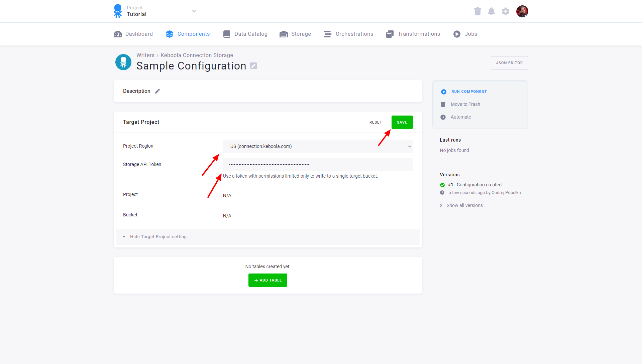Viewport: 642px width, 364px height.
Task: Open the settings gear in header
Action: point(506,11)
